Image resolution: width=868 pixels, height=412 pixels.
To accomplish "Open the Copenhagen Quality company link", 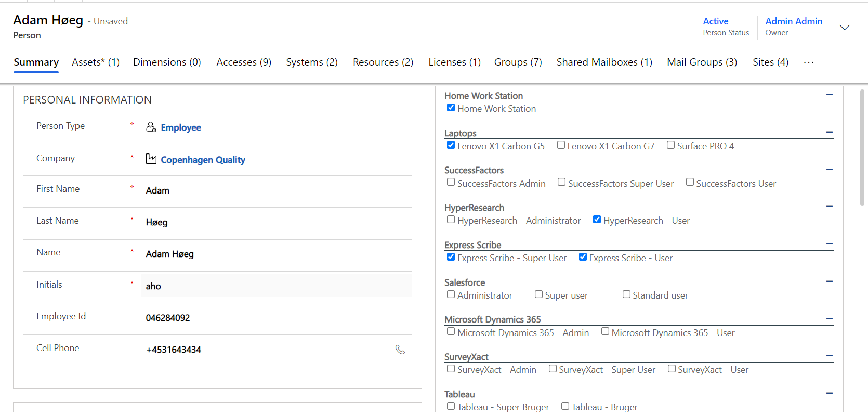I will (x=203, y=160).
